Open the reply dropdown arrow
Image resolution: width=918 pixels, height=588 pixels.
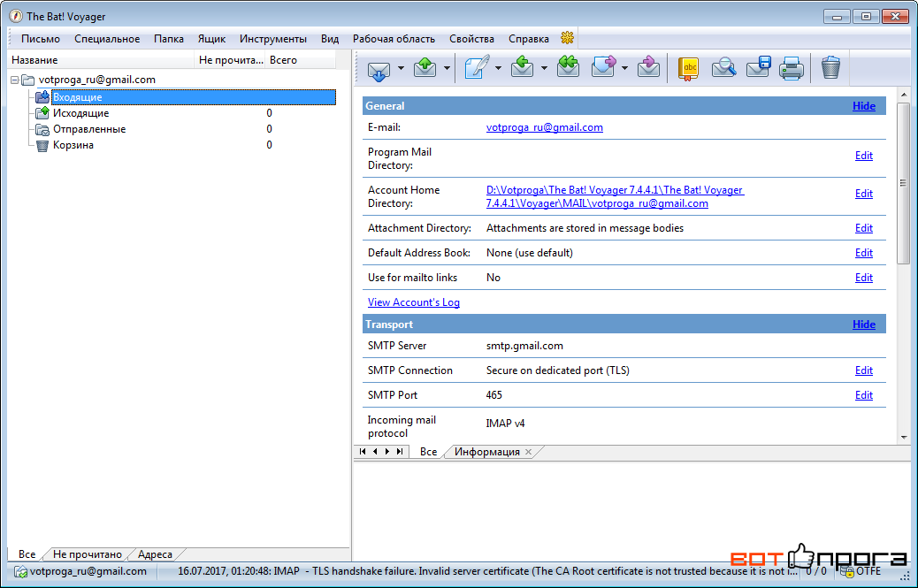point(544,68)
